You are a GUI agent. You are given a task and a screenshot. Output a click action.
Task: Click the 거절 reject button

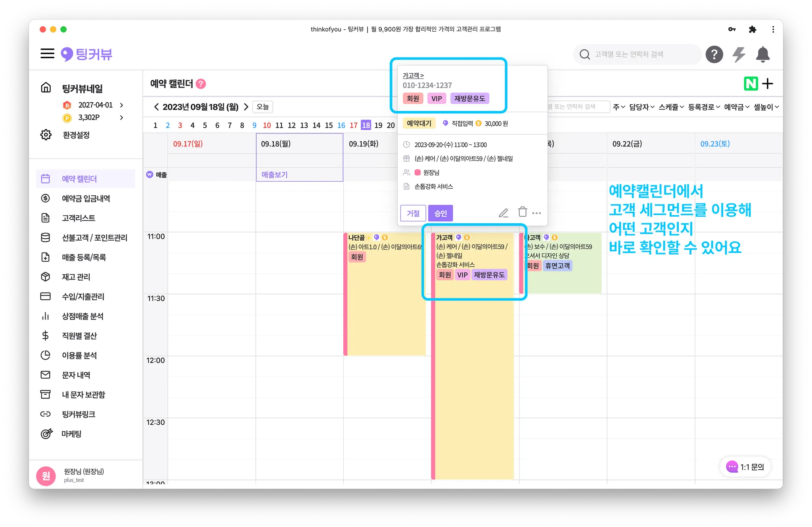click(413, 213)
